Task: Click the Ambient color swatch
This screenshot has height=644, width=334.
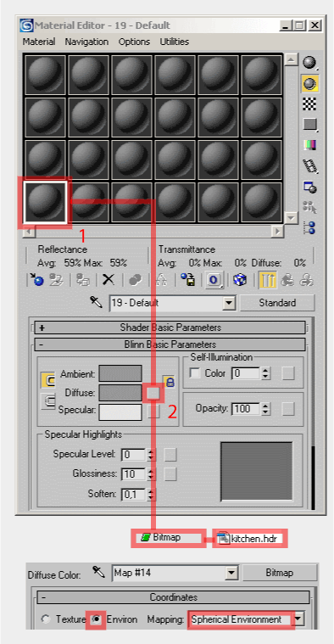Action: (120, 373)
